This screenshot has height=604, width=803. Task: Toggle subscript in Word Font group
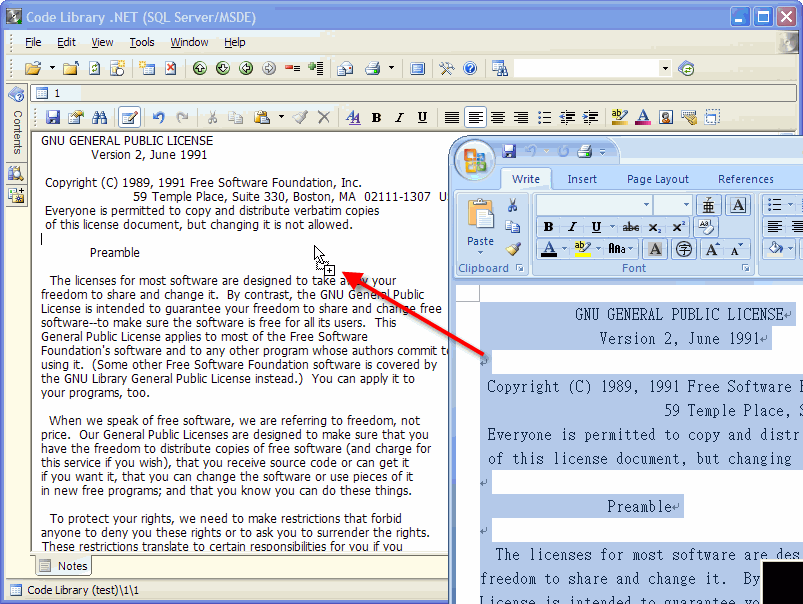click(654, 227)
